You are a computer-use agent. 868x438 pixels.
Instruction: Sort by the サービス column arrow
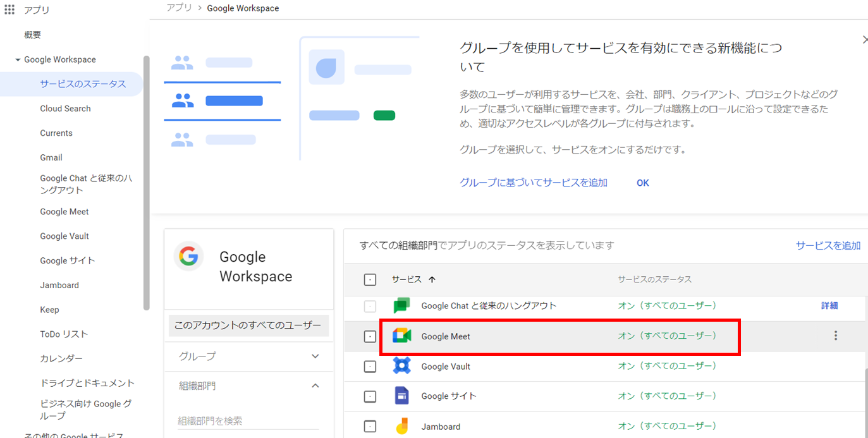point(432,279)
